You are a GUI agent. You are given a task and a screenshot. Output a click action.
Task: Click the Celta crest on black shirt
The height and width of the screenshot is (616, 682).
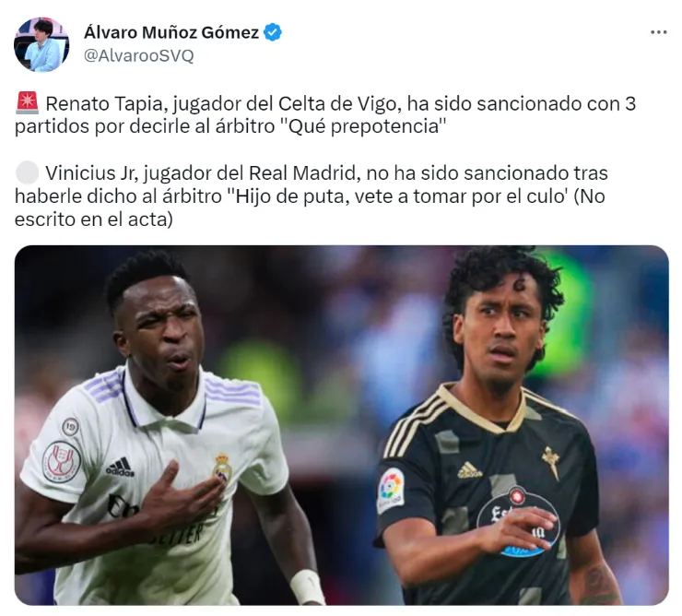click(550, 462)
